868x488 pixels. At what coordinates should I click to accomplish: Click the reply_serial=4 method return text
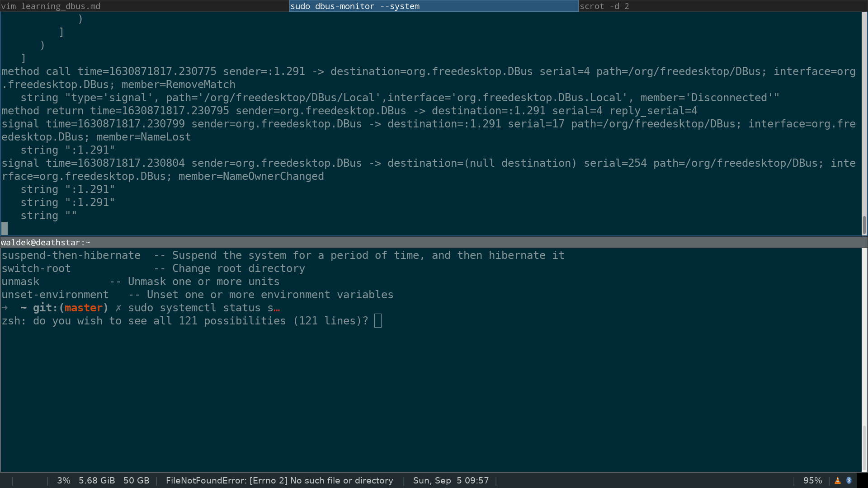(653, 111)
